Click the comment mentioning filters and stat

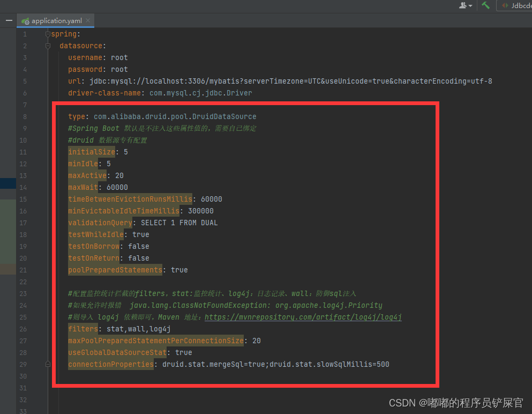(x=212, y=293)
